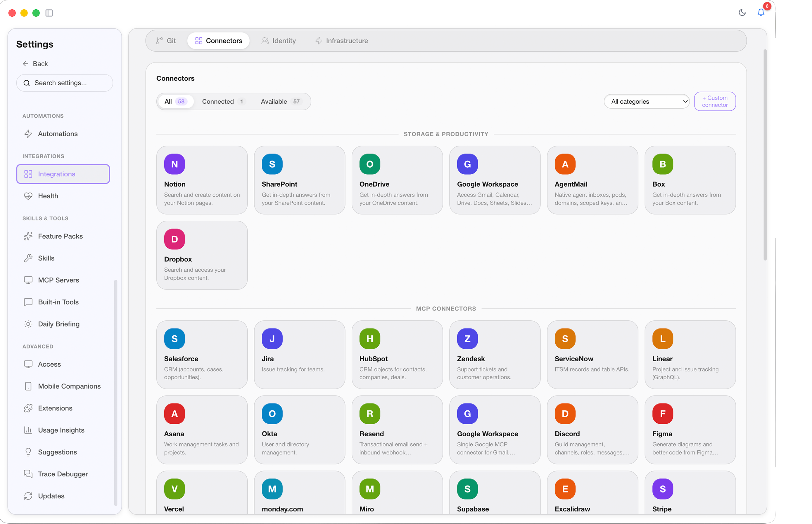Open MCP Servers settings
Image resolution: width=812 pixels, height=524 pixels.
[x=63, y=280]
